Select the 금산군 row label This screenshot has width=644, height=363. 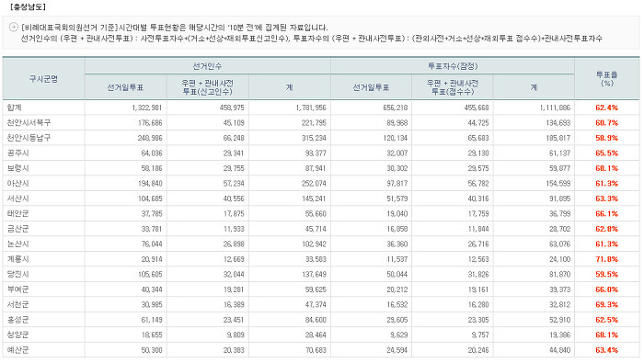tap(17, 229)
